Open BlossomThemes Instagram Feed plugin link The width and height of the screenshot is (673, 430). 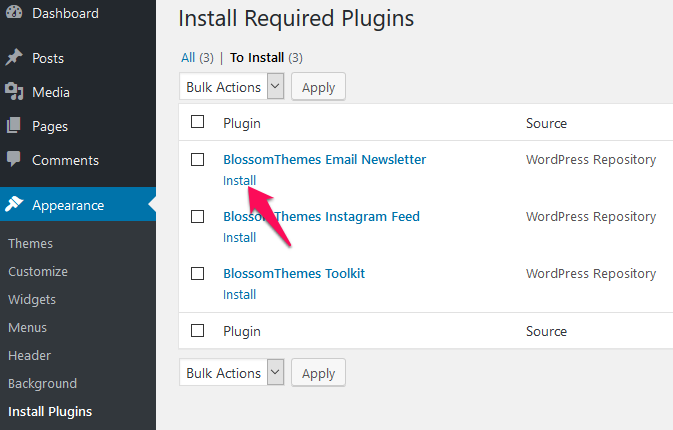pyautogui.click(x=321, y=216)
